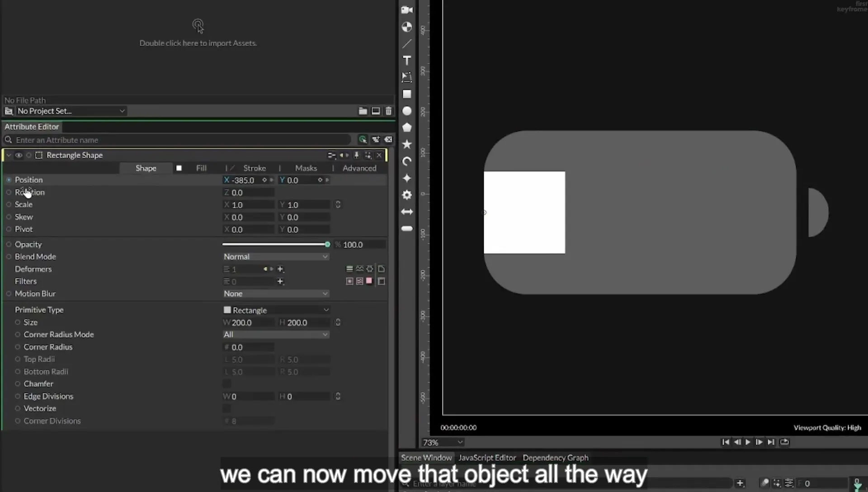Collapse the Rectangle Shape attributes
The height and width of the screenshot is (492, 868).
(9, 155)
